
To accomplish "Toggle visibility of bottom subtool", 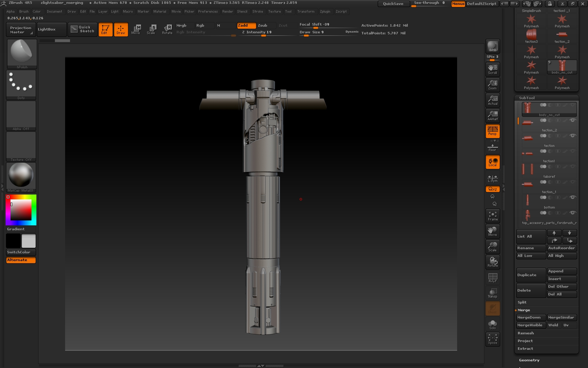I will point(573,197).
